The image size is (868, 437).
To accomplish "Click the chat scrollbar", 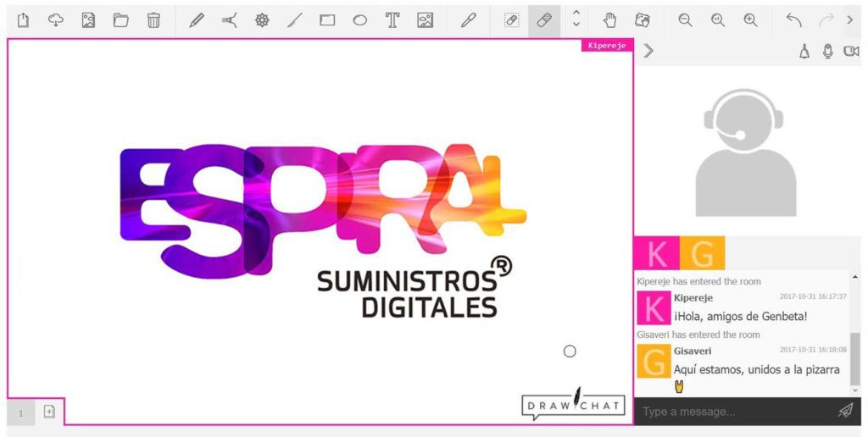I will pyautogui.click(x=855, y=358).
